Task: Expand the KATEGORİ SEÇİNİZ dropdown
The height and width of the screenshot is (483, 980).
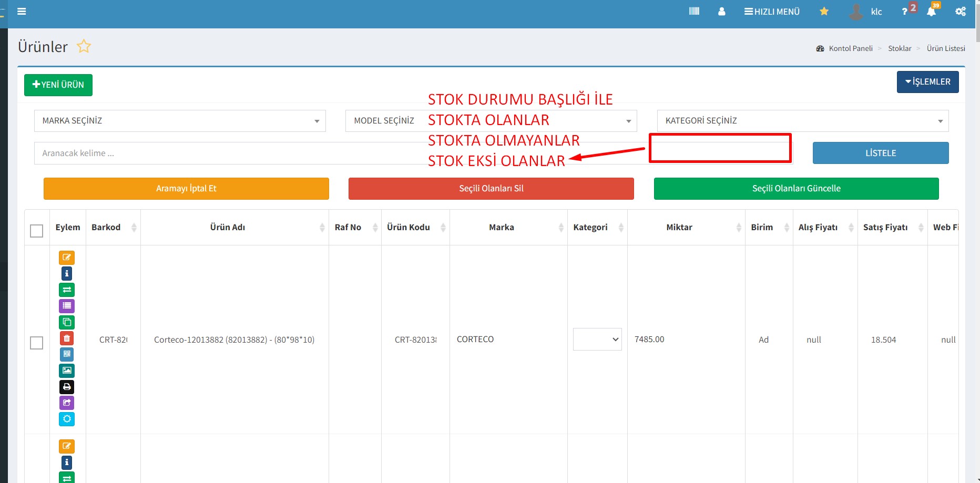Action: point(802,121)
